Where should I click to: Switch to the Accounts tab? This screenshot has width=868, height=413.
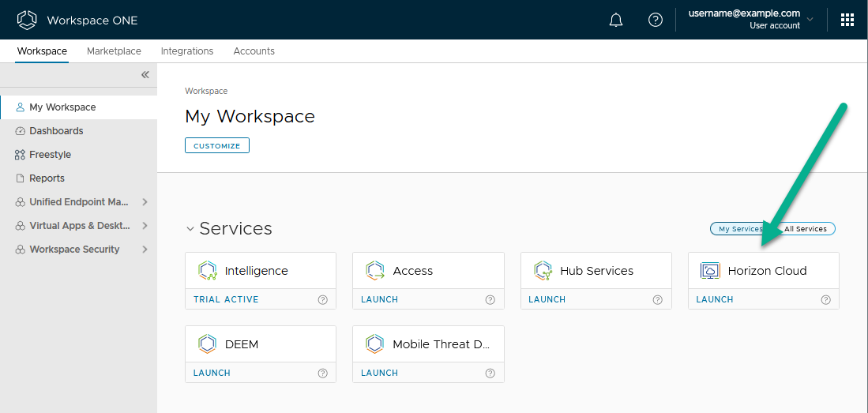[254, 51]
